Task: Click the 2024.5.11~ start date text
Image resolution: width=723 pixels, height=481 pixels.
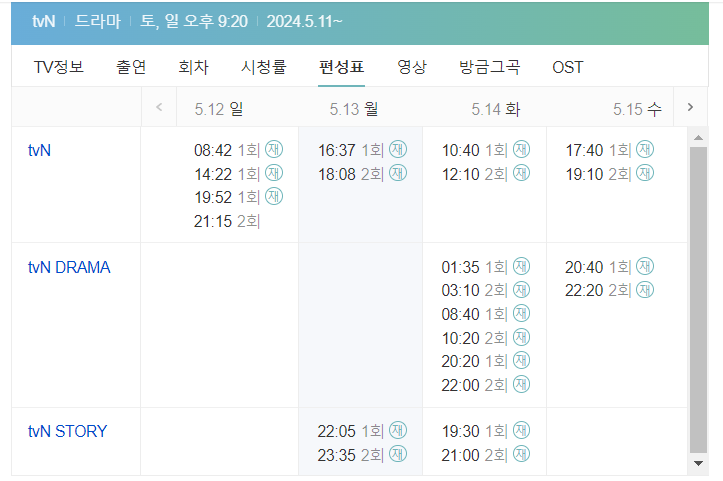Action: pyautogui.click(x=304, y=21)
